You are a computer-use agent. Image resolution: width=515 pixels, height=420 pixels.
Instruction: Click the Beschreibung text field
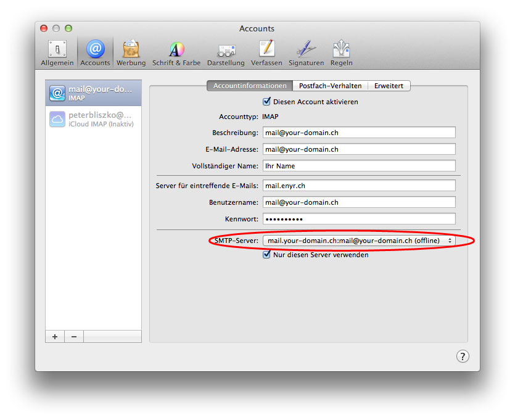(x=358, y=133)
